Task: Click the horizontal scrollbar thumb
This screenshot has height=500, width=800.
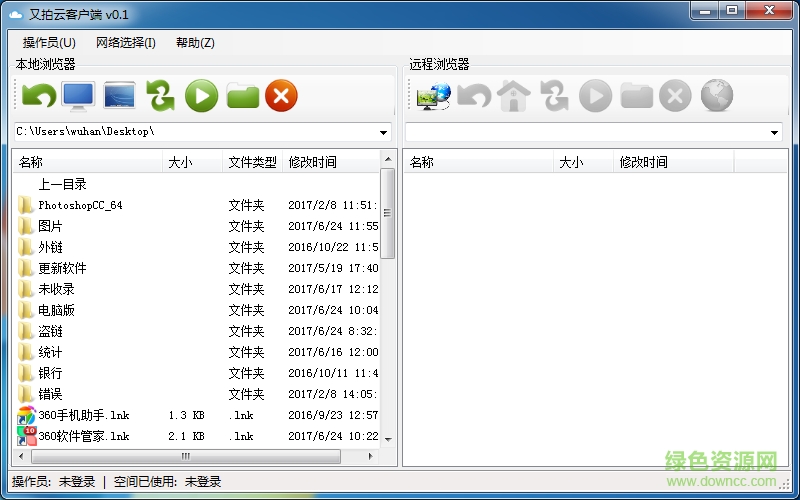Action: 186,456
